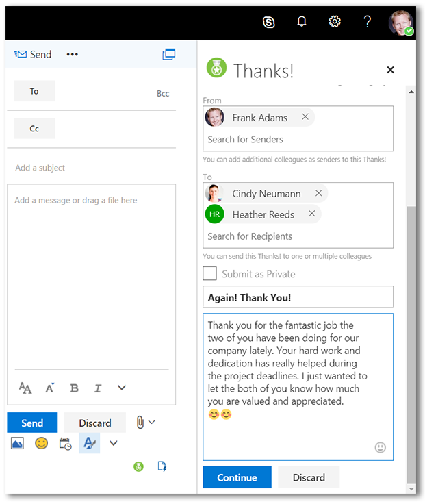425x504 pixels.
Task: Click the Frank Adams sender chip
Action: 259,117
